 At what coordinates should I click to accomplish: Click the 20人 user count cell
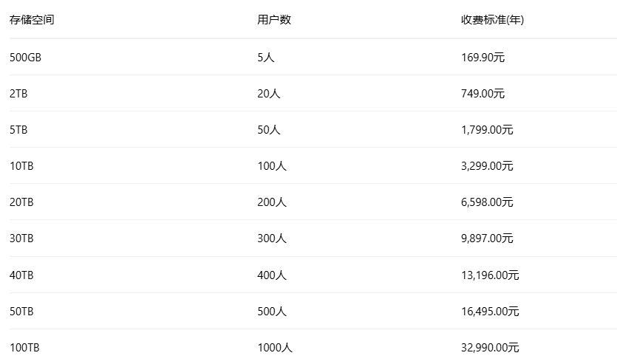(x=269, y=94)
